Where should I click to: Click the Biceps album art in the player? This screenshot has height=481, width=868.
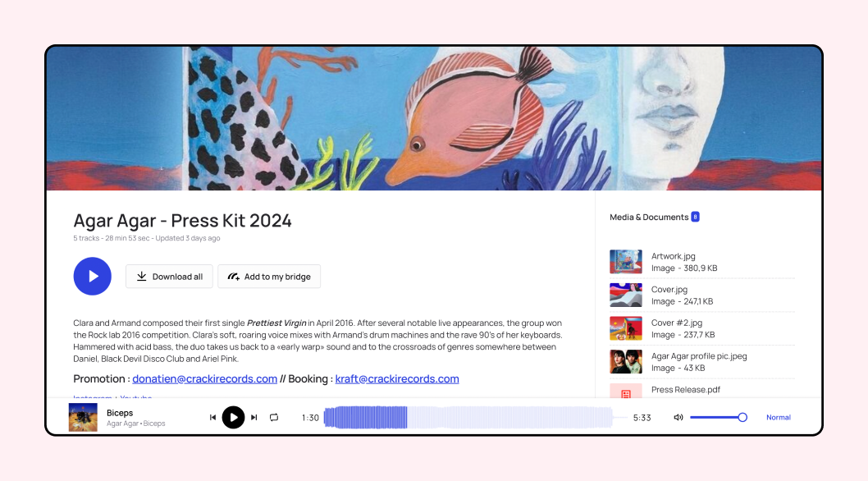point(83,417)
